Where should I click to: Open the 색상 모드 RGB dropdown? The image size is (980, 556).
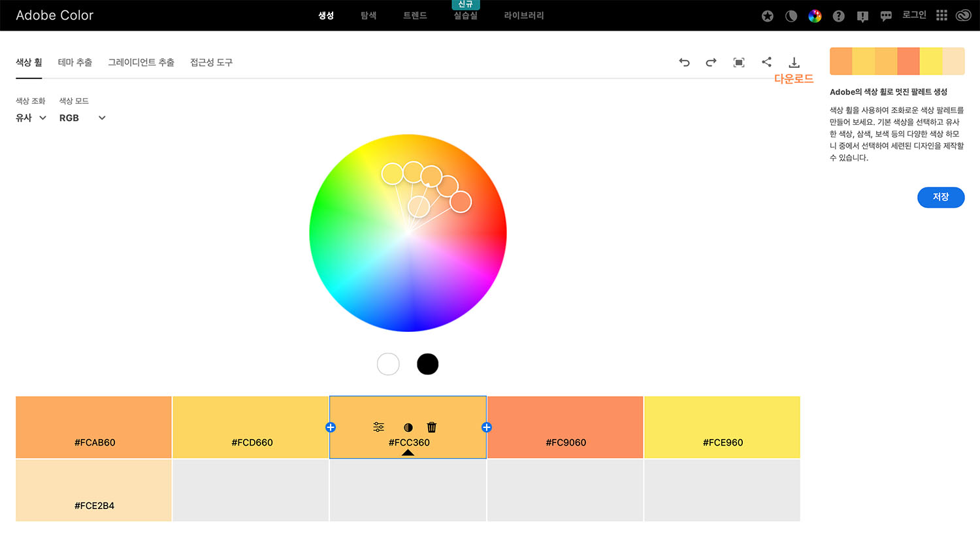(82, 118)
